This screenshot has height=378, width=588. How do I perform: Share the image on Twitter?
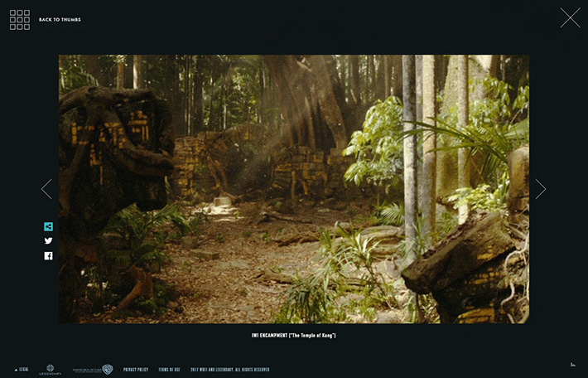click(48, 241)
